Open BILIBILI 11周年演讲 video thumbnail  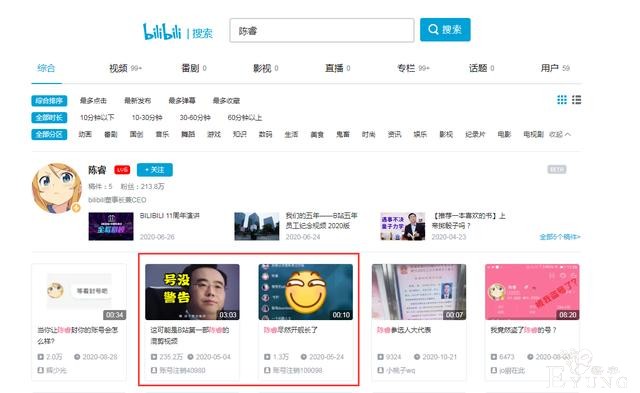[x=111, y=226]
